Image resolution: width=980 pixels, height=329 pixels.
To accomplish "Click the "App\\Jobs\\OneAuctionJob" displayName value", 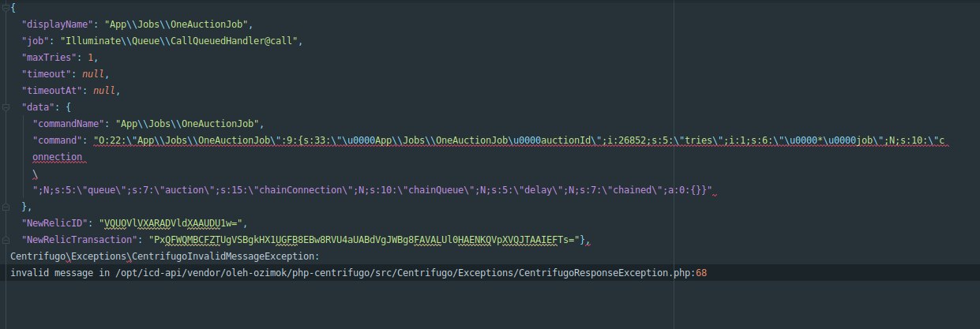I will 177,23.
